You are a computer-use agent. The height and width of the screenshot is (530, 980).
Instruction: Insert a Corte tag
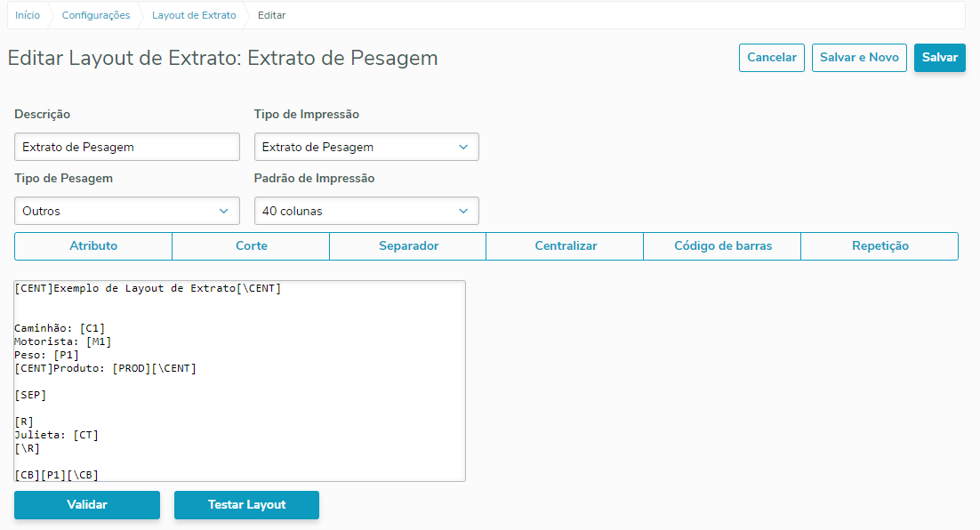pos(251,246)
